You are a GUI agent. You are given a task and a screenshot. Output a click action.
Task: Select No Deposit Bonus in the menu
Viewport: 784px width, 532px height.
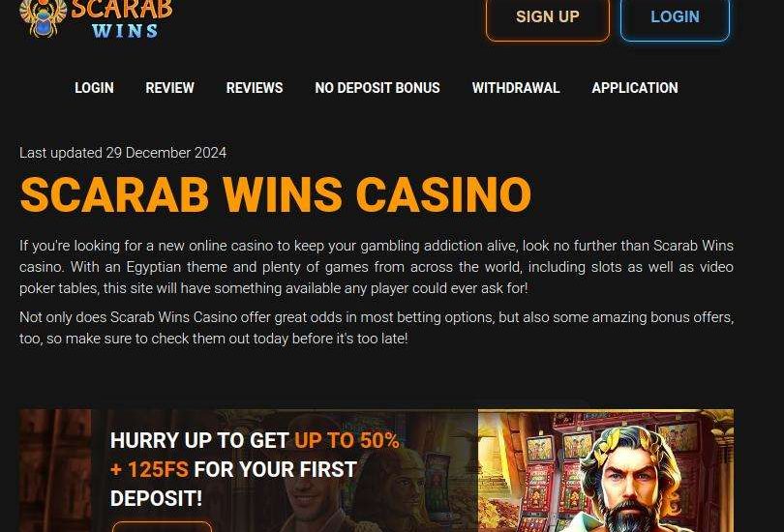[x=377, y=88]
